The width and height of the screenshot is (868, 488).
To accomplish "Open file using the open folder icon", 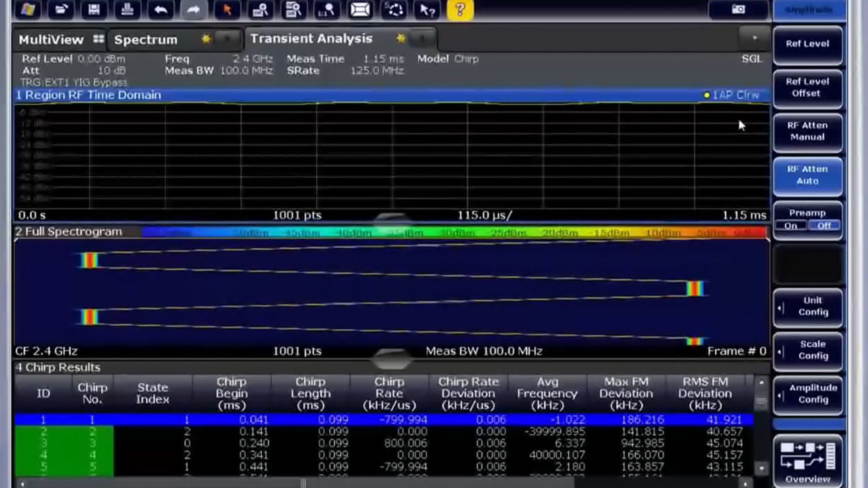I will point(61,9).
